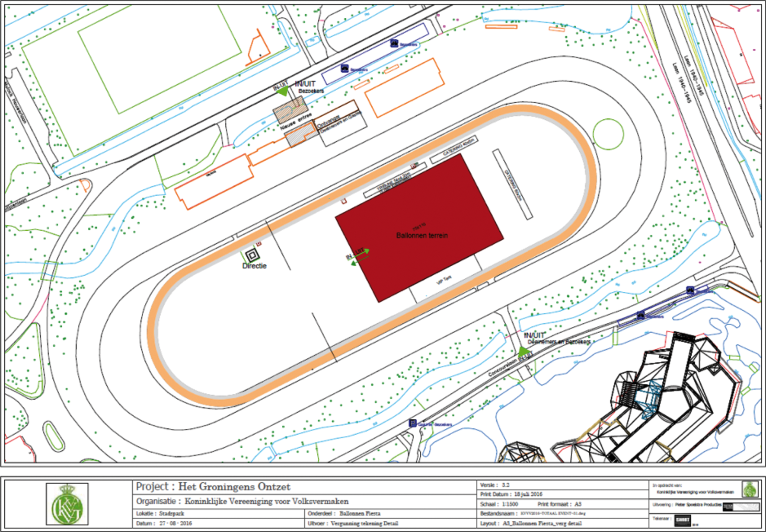Click the black SHOOT logo next to Tekenaar
Image resolution: width=766 pixels, height=532 pixels.
pos(682,520)
